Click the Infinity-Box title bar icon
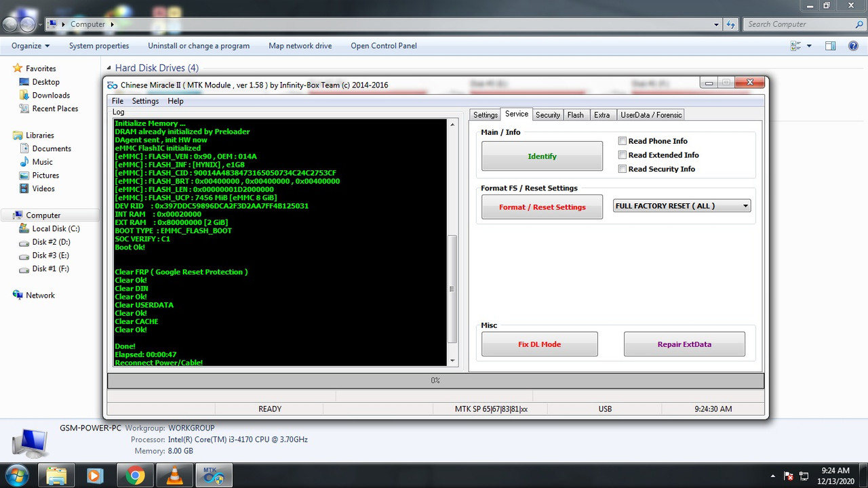The image size is (868, 488). pos(113,85)
